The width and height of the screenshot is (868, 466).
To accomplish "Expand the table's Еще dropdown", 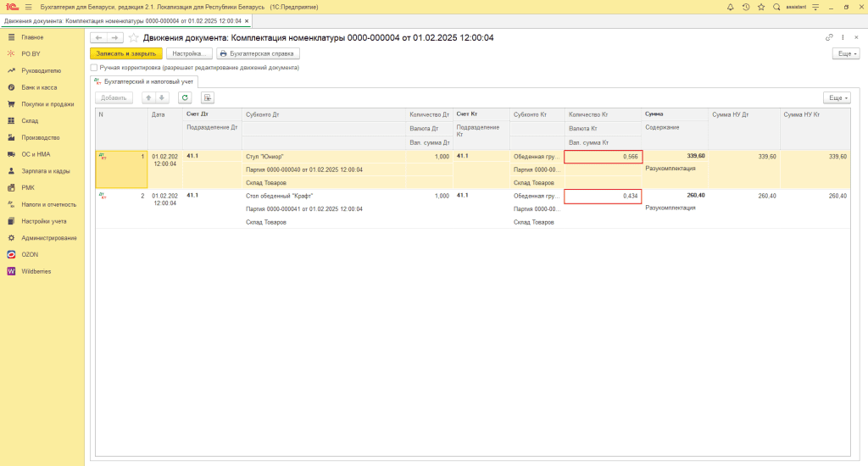I will (837, 97).
